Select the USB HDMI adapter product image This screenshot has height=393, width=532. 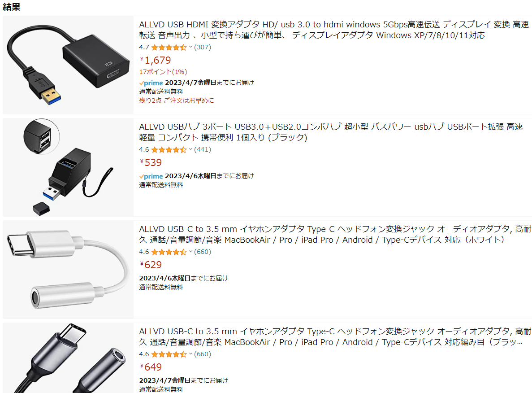coord(68,65)
